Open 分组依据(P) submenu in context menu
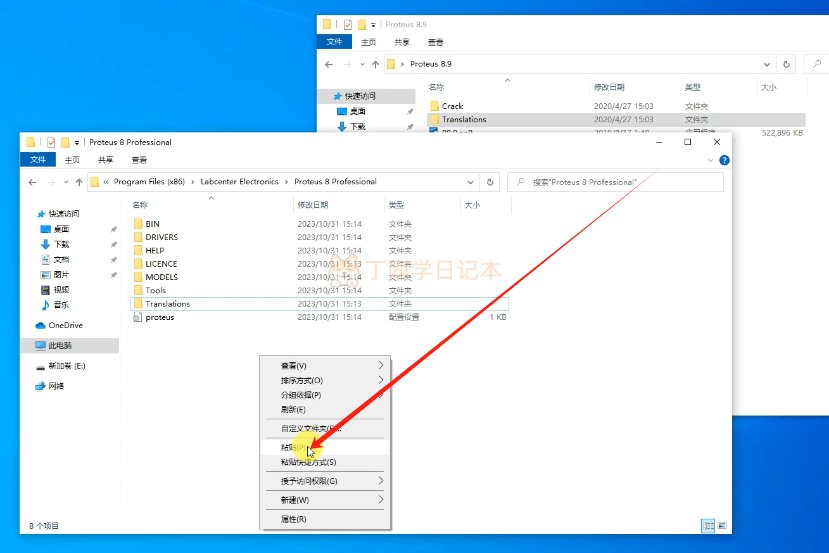 (x=325, y=395)
